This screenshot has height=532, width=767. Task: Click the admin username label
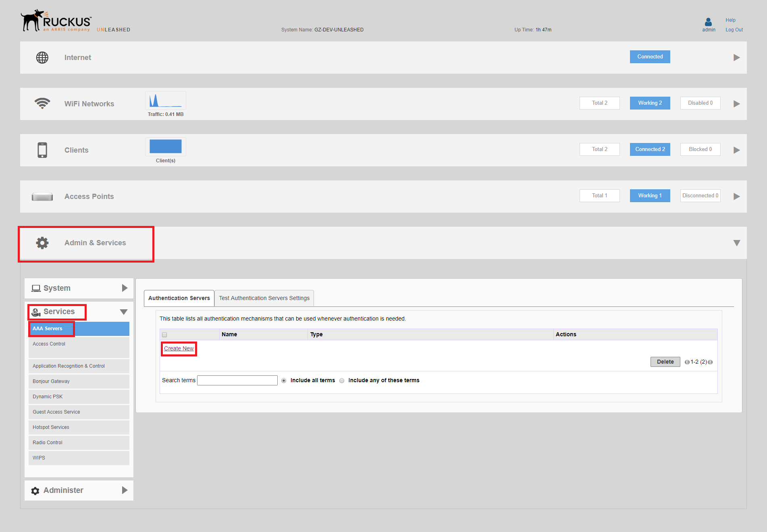click(x=709, y=30)
